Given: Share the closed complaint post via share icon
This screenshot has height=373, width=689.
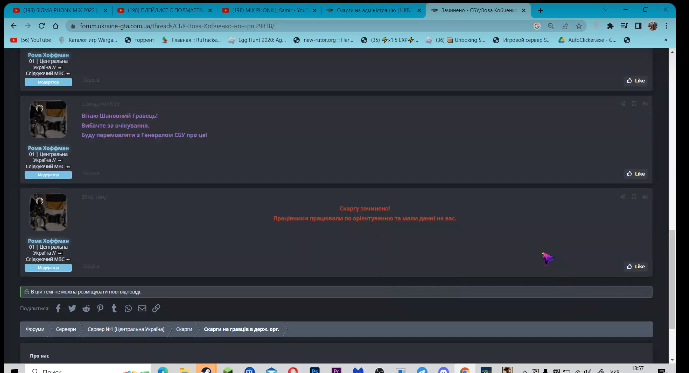Looking at the screenshot, I should 623,197.
